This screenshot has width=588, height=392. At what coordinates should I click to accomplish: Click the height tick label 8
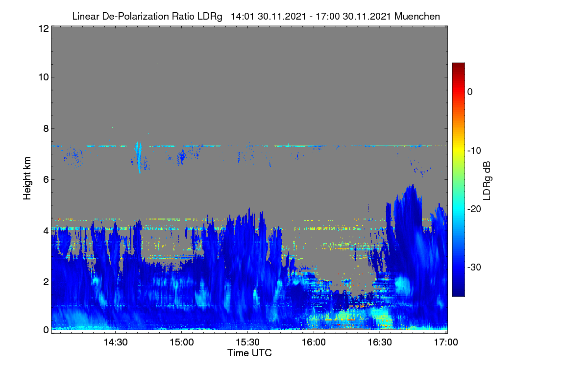tap(45, 129)
